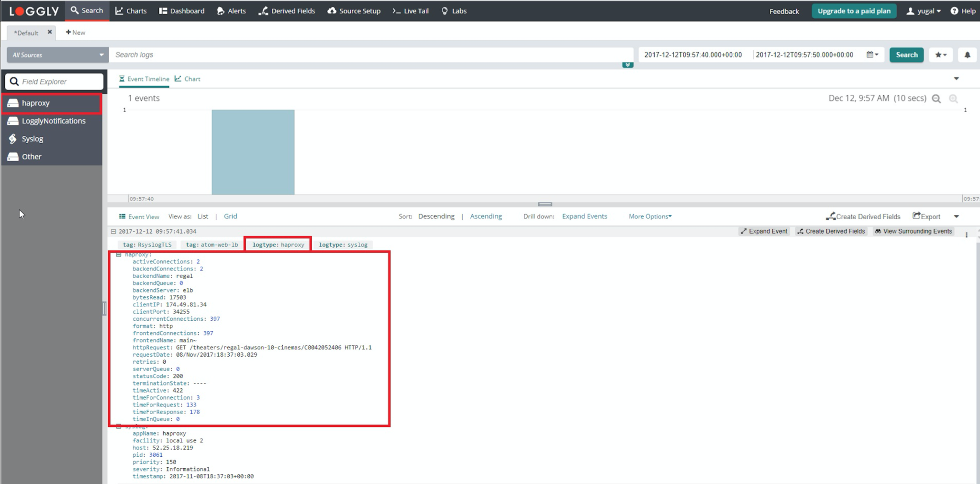The image size is (980, 484).
Task: Save search using the star icon
Action: 939,55
